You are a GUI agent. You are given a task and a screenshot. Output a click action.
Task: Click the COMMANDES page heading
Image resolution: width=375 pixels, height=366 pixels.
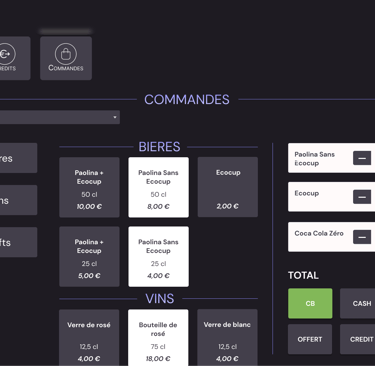point(187,99)
